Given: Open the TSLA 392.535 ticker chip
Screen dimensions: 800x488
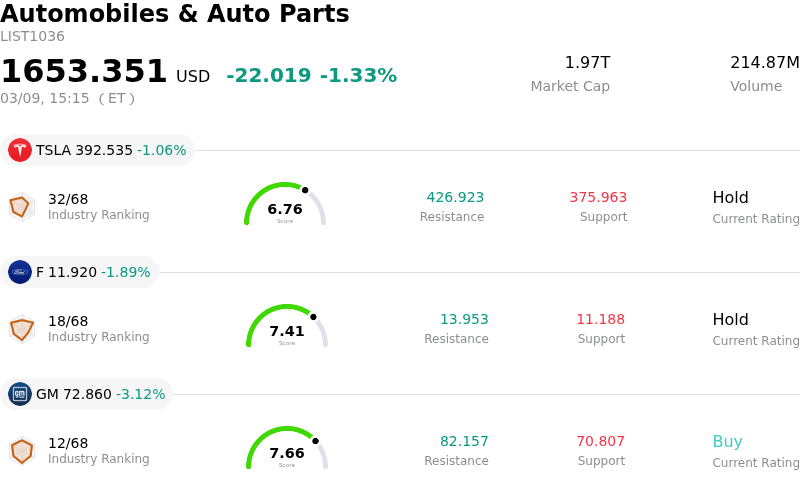Looking at the screenshot, I should (x=97, y=150).
